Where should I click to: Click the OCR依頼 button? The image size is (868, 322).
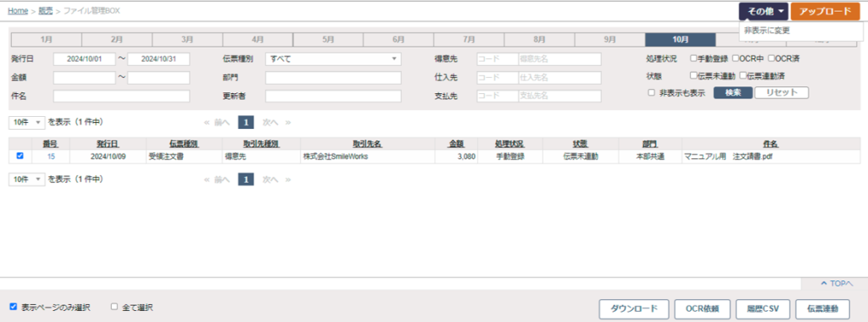pyautogui.click(x=703, y=308)
